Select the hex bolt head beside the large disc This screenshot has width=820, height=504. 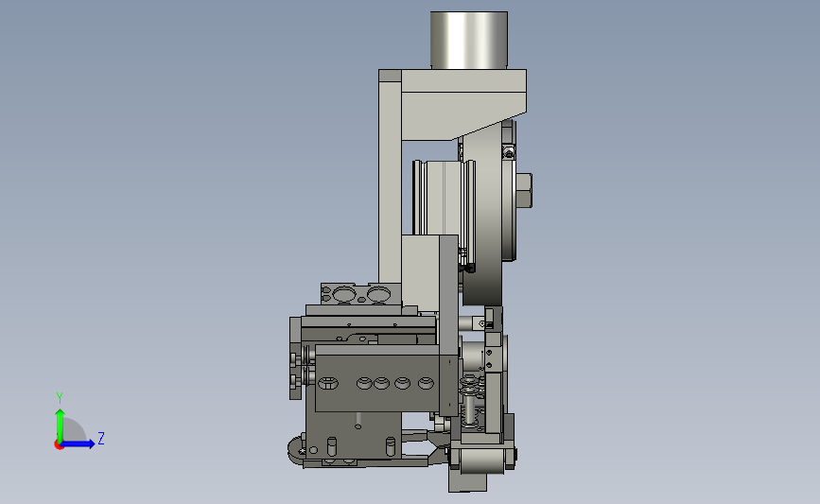524,191
